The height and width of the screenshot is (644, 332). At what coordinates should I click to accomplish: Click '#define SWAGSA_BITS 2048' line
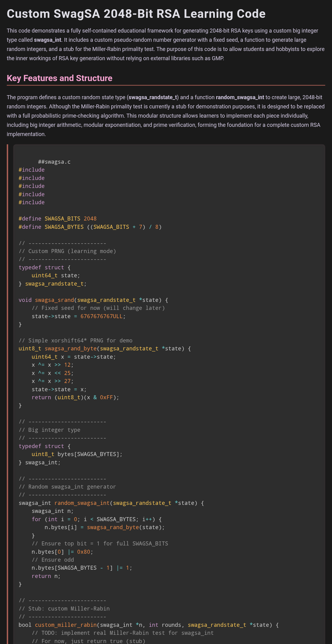click(57, 219)
